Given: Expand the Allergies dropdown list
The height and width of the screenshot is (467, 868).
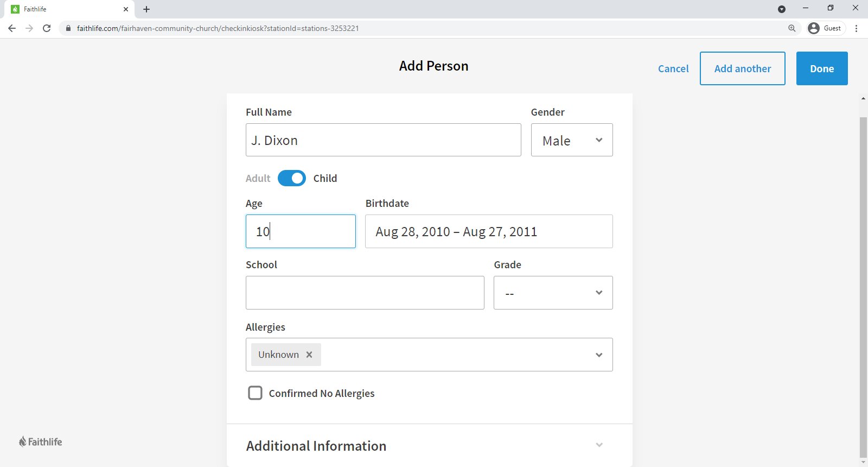Looking at the screenshot, I should (599, 355).
